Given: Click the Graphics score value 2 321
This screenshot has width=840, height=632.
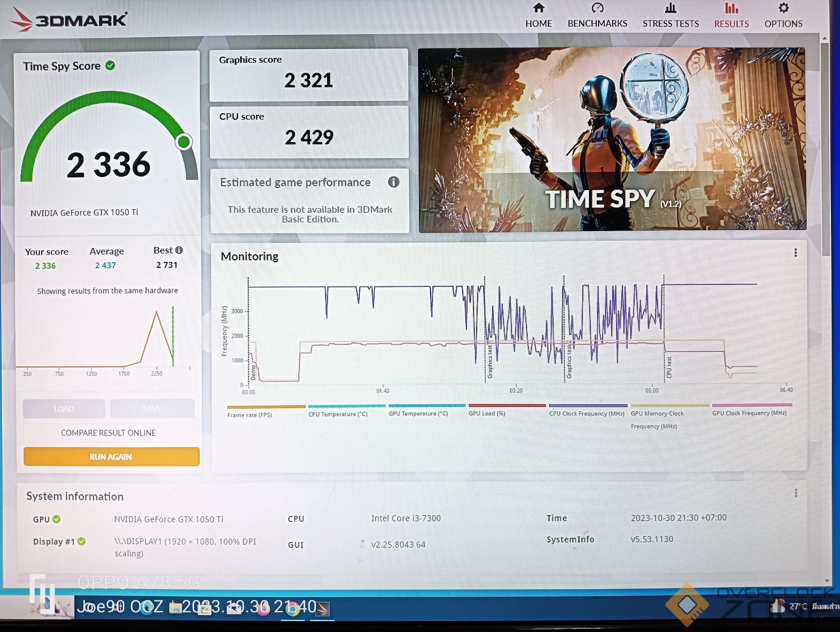Looking at the screenshot, I should coord(309,81).
